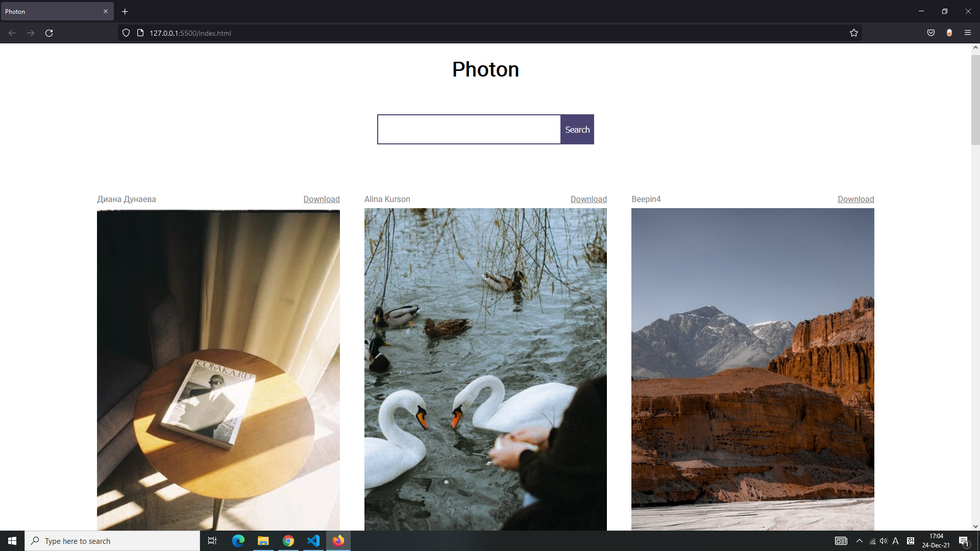Open File Explorer from the taskbar
980x551 pixels.
[263, 540]
